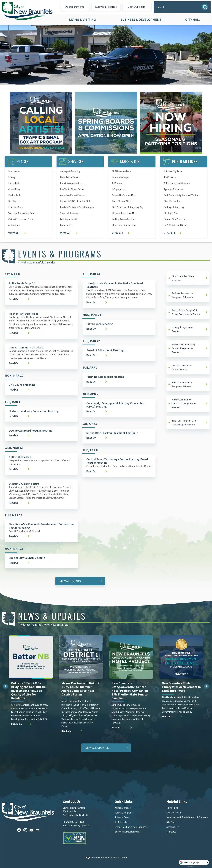This screenshot has height=868, width=212.
Task: Open Fischer Park Dog Rodeo event title
Action: (24, 314)
